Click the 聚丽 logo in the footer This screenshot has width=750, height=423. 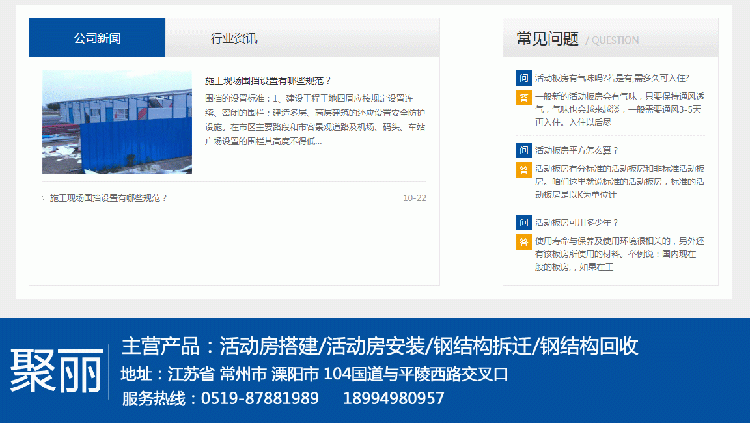pyautogui.click(x=56, y=371)
